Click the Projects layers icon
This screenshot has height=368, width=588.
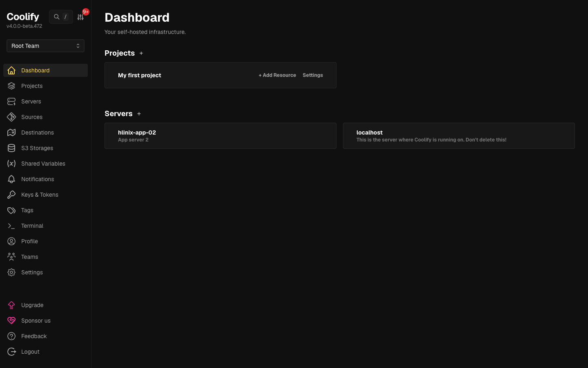click(x=11, y=86)
